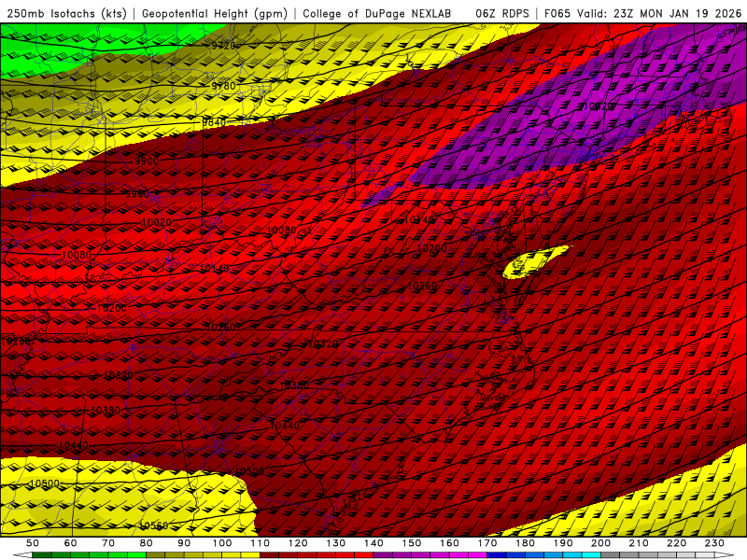Click the 70 value on the color scale
The width and height of the screenshot is (747, 560).
tap(108, 543)
